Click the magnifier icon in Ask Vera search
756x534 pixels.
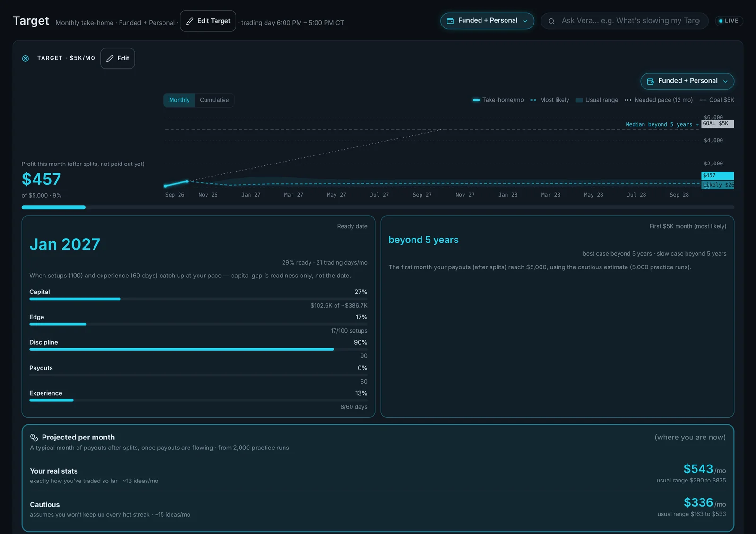pos(551,21)
